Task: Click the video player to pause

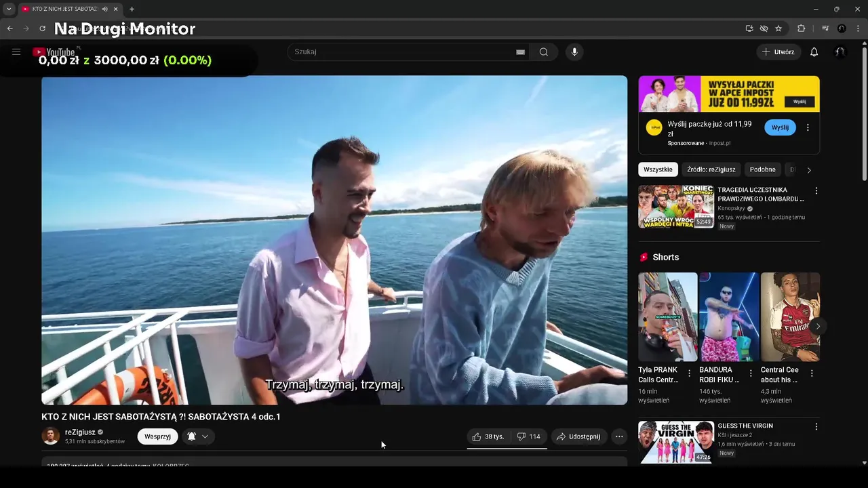Action: (334, 240)
